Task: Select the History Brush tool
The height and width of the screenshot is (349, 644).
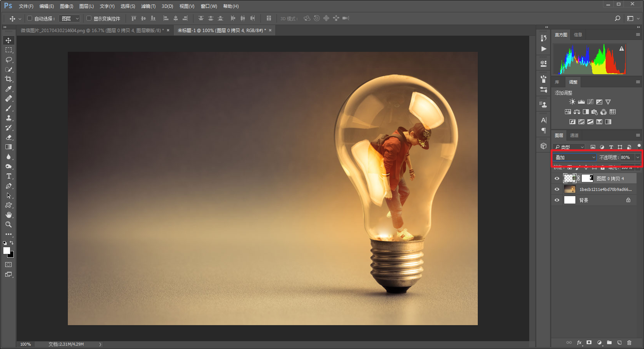Action: (9, 128)
